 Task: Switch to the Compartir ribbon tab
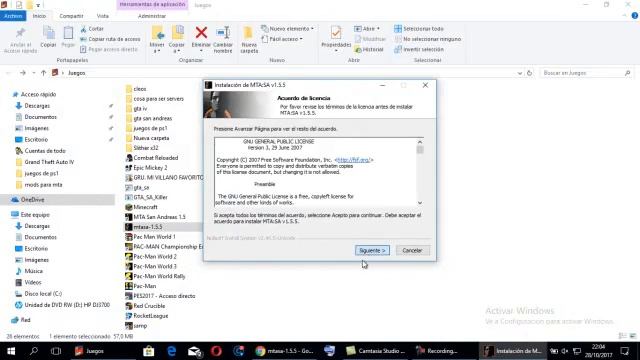71,16
